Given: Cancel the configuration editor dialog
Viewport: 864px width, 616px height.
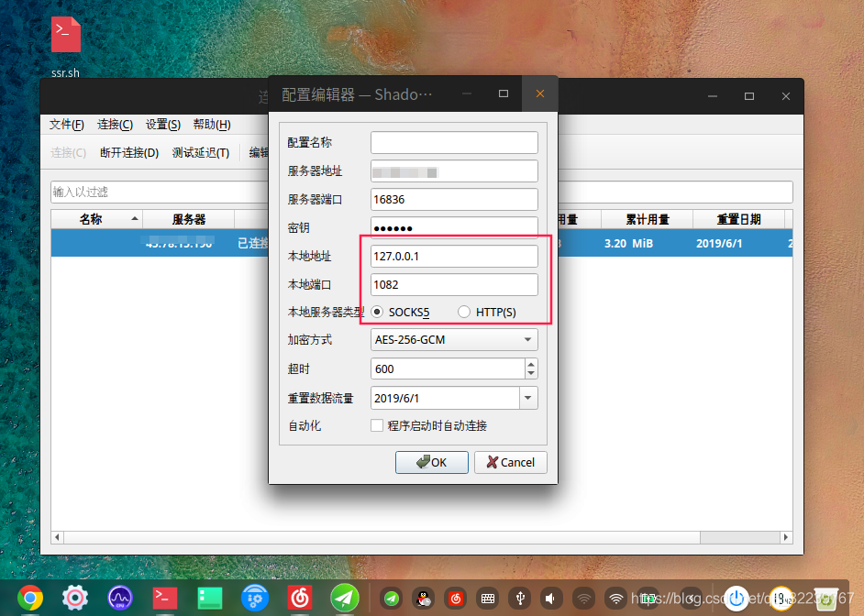Looking at the screenshot, I should coord(510,462).
